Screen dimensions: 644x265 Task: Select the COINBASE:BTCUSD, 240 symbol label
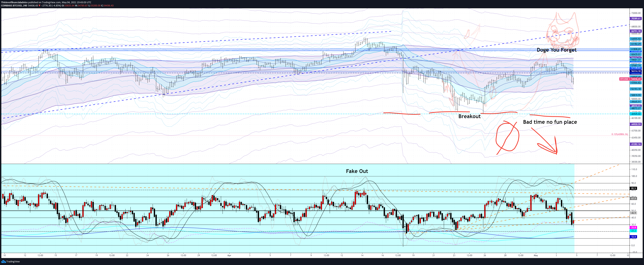click(14, 5)
